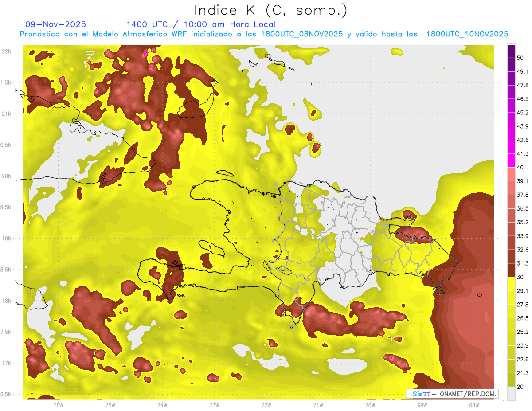532x411 pixels.
Task: Click the "69W" longitude label
Action: [x=422, y=405]
